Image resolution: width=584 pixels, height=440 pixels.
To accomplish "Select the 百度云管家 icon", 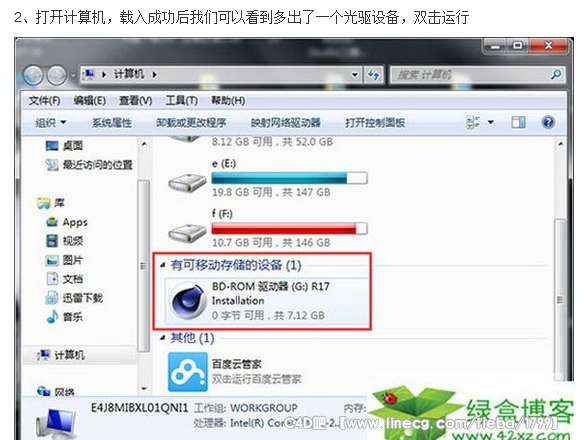I will (187, 372).
